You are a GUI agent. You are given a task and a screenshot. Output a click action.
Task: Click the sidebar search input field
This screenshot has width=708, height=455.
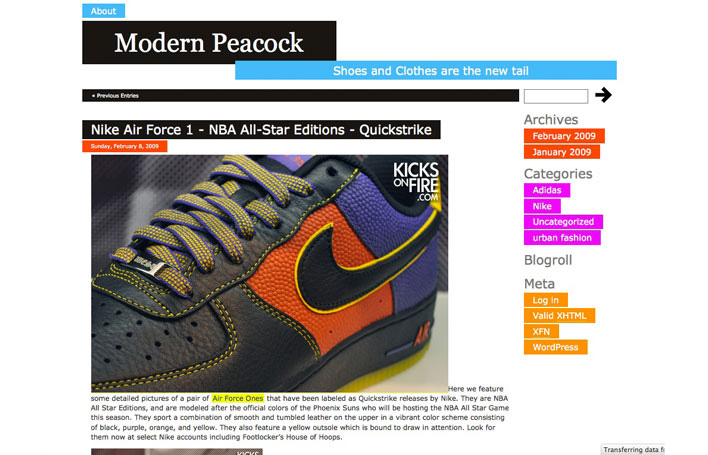(x=556, y=96)
